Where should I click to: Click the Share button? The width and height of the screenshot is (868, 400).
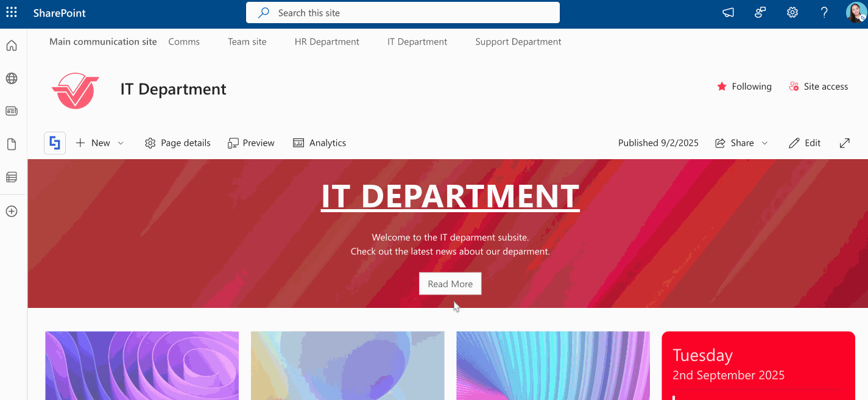pos(735,143)
